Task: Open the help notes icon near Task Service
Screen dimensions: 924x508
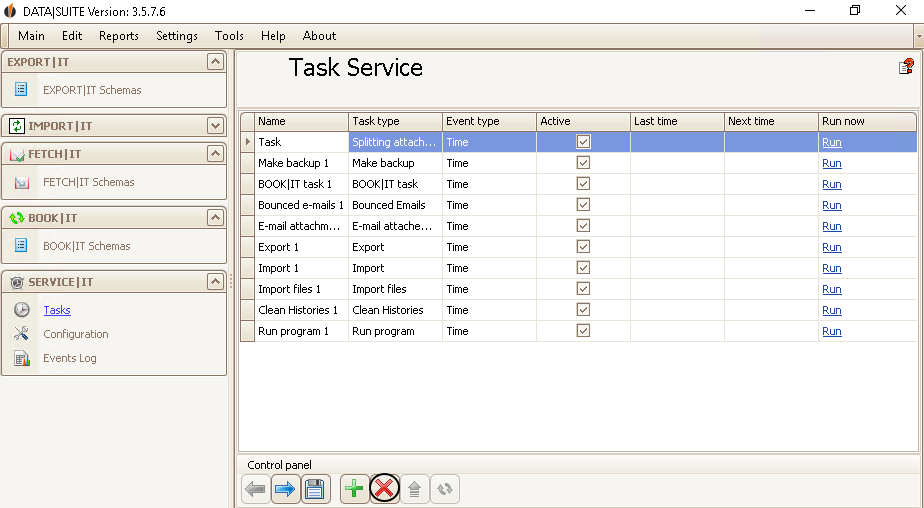Action: 906,67
